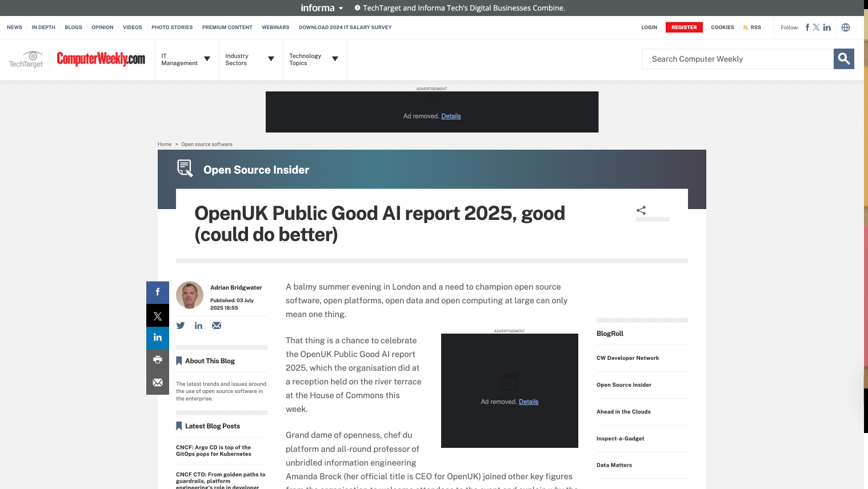Follow on LinkedIn in top header
The image size is (868, 489).
click(x=827, y=27)
